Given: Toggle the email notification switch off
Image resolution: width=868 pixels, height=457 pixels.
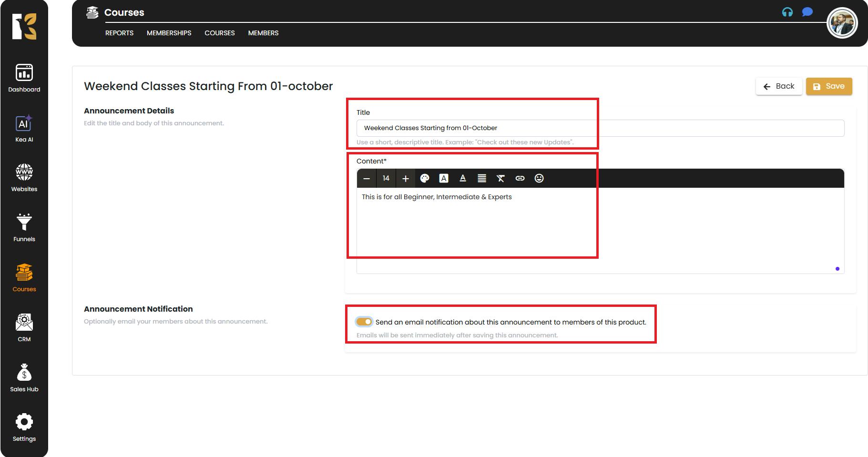Looking at the screenshot, I should pyautogui.click(x=364, y=322).
